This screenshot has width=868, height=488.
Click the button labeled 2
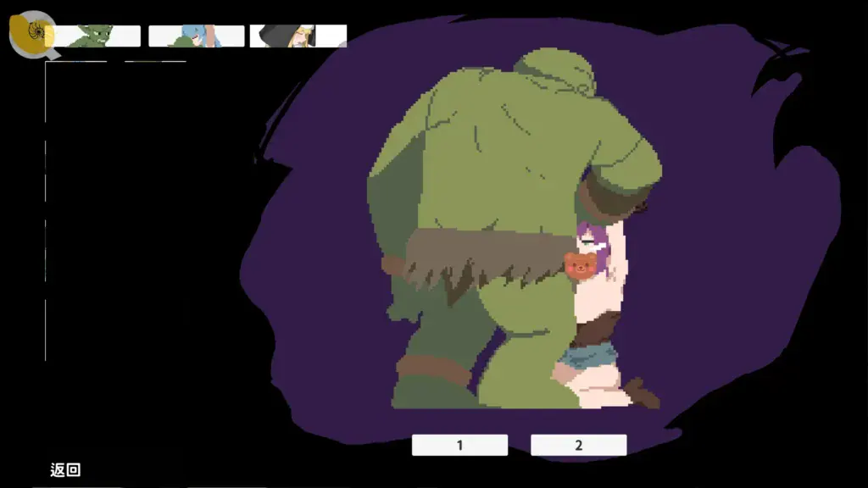pyautogui.click(x=578, y=445)
